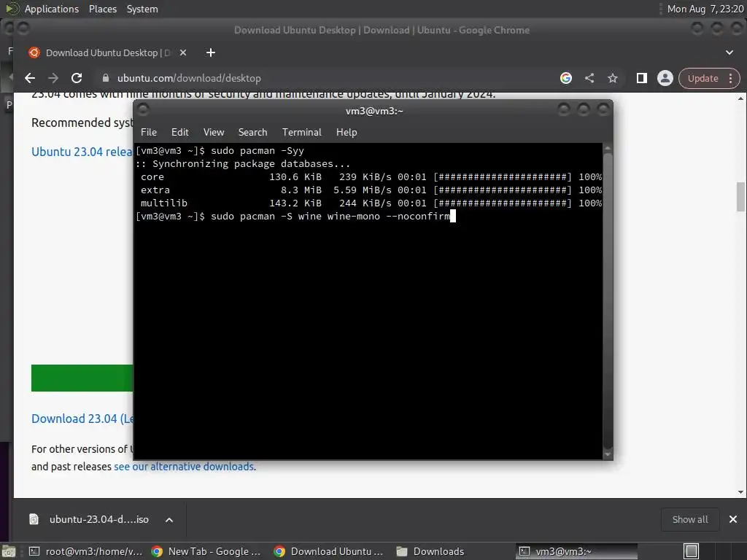The image size is (747, 560).
Task: Click the Chrome forward arrow
Action: pos(53,78)
